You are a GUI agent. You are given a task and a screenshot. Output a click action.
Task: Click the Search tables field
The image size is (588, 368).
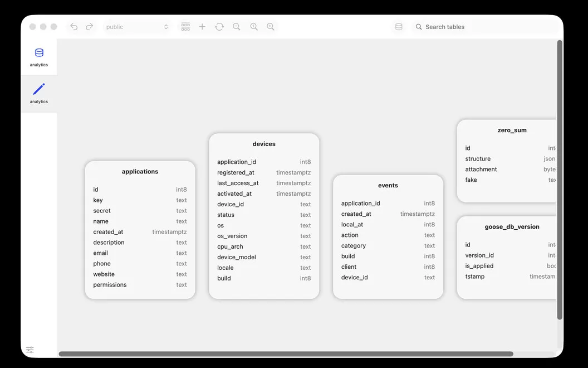pyautogui.click(x=486, y=27)
